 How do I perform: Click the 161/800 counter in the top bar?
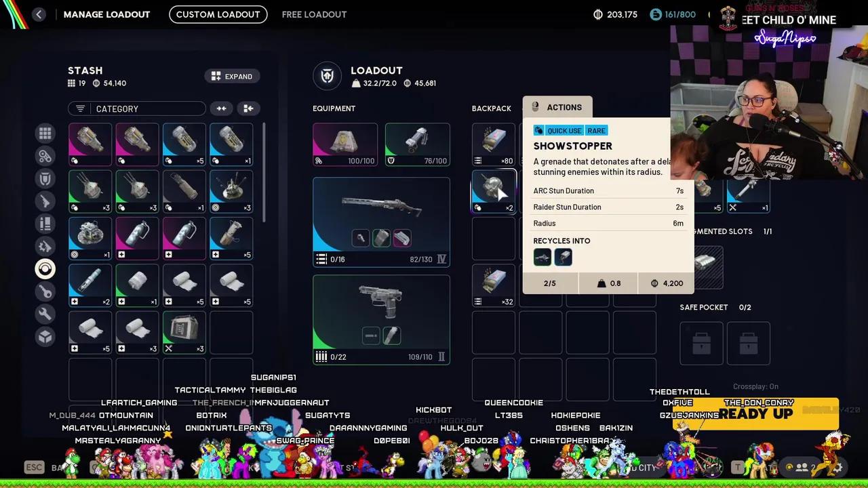pyautogui.click(x=672, y=14)
